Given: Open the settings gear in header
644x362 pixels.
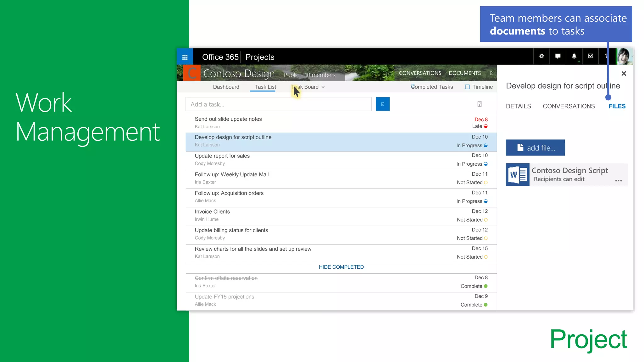Looking at the screenshot, I should tap(541, 56).
